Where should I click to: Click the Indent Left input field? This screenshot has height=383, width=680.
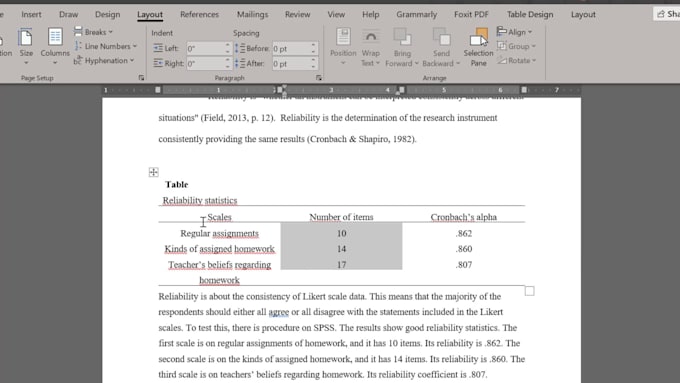coord(205,49)
